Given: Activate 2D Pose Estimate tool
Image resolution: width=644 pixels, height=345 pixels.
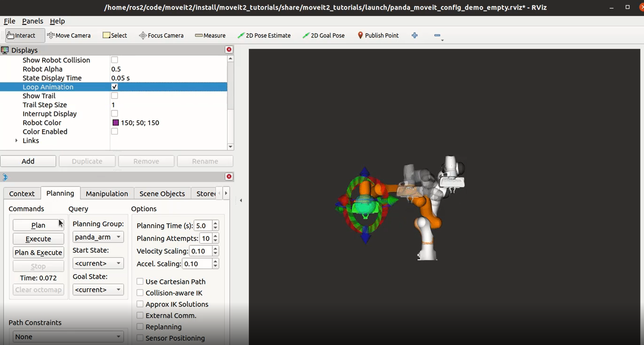Looking at the screenshot, I should click(264, 36).
